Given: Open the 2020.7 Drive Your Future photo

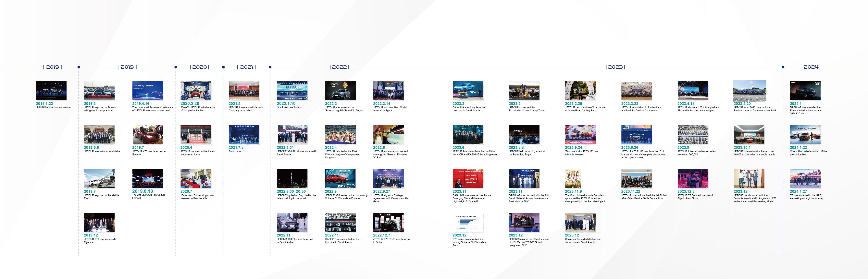Looking at the screenshot, I should 196,179.
